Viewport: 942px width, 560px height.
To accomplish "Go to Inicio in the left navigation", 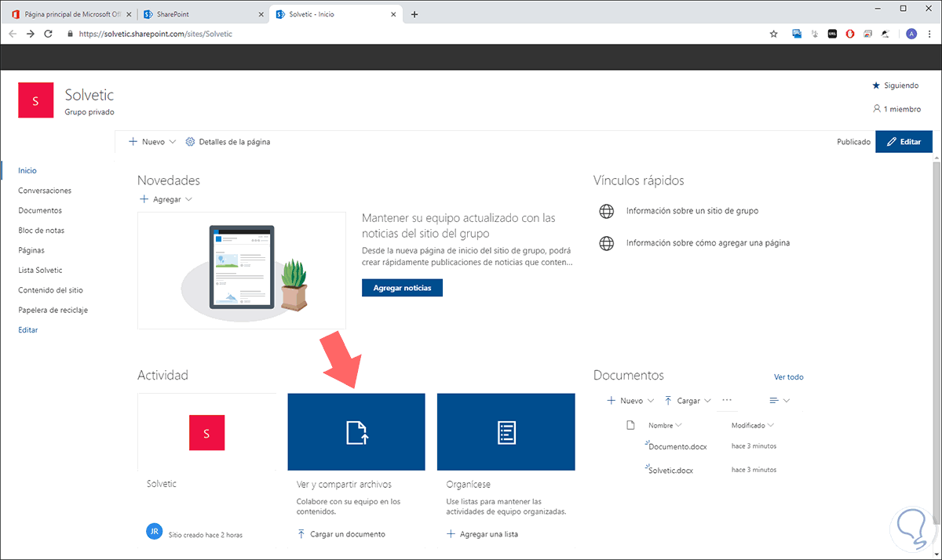I will coord(27,170).
